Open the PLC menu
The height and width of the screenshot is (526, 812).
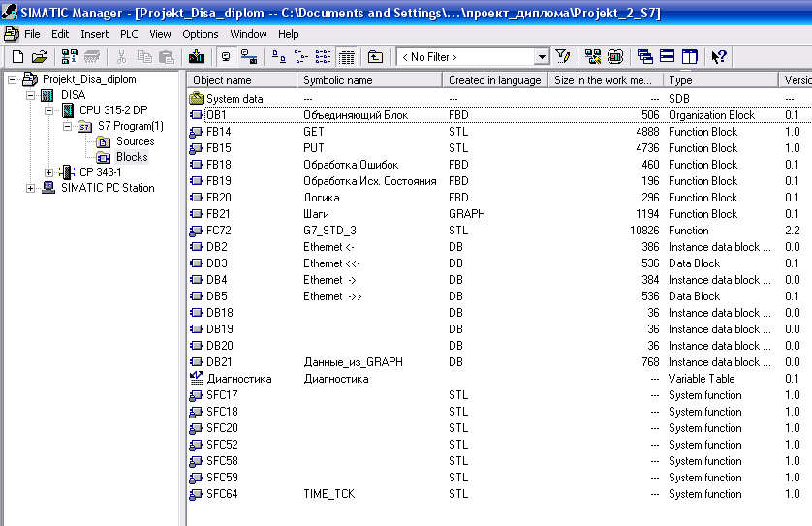tap(129, 34)
